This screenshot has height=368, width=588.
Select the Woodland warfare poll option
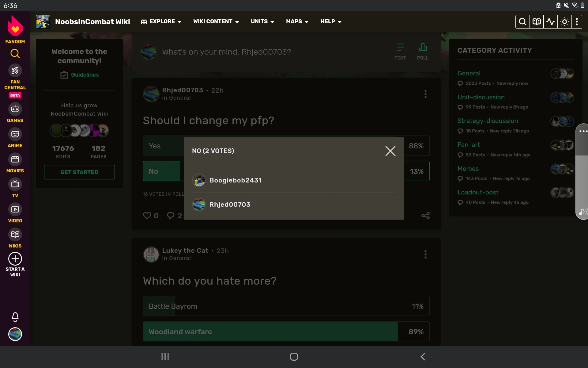tap(286, 332)
